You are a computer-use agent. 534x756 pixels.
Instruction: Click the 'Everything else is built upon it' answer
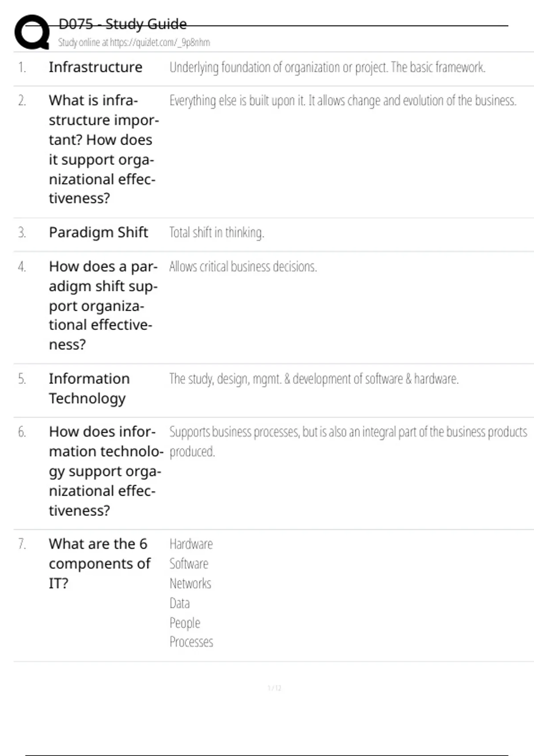pos(343,101)
